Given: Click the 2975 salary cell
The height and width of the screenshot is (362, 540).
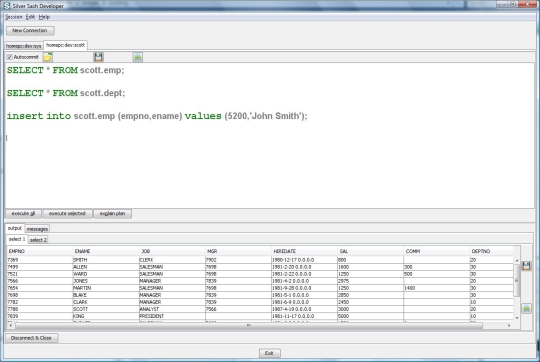Looking at the screenshot, I should click(x=370, y=281).
